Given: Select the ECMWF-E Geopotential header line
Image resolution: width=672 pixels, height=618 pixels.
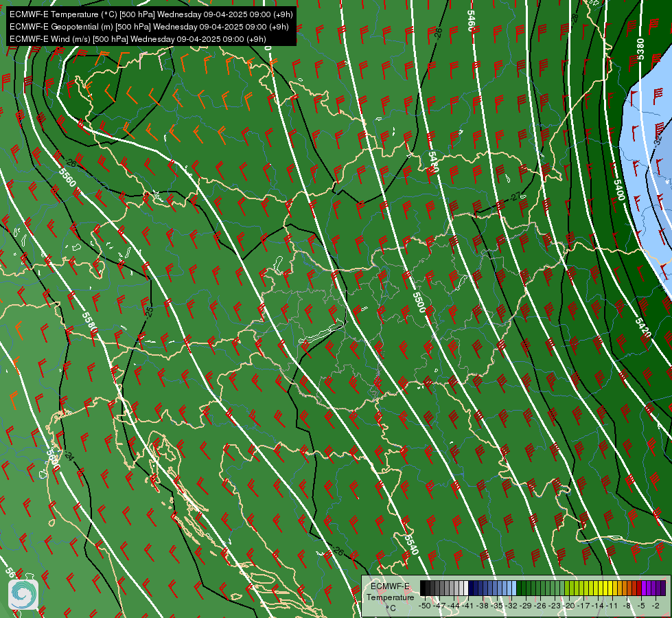Looking at the screenshot, I should coord(149,27).
